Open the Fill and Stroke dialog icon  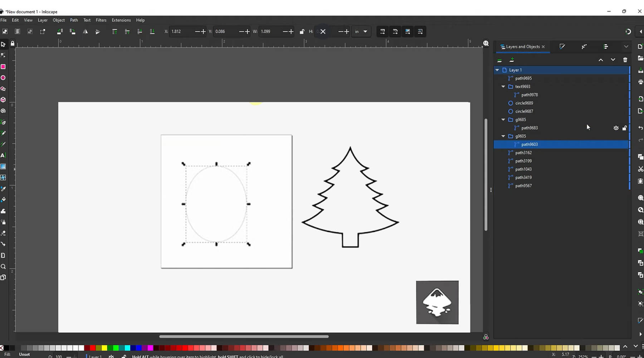(x=562, y=47)
